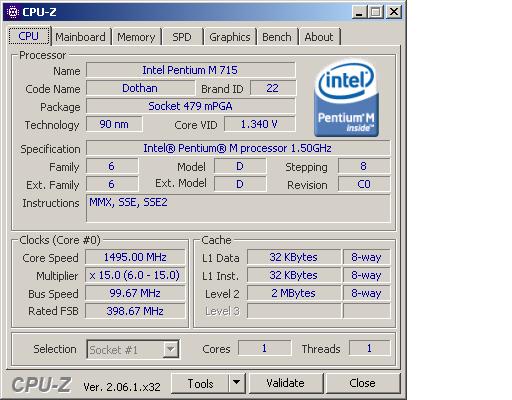Click the Level 2 size 2 MBytes
512x400 pixels.
[x=294, y=293]
